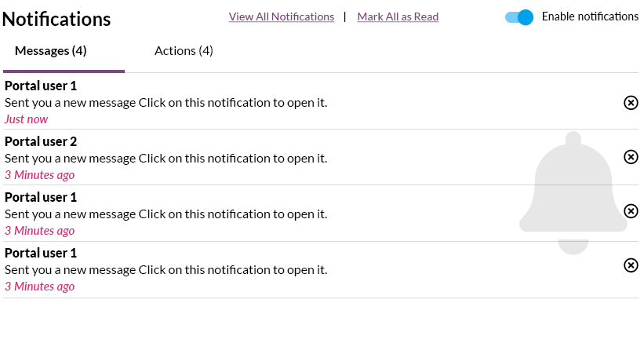The height and width of the screenshot is (358, 644).
Task: Click the X icon on third notification
Action: [631, 211]
